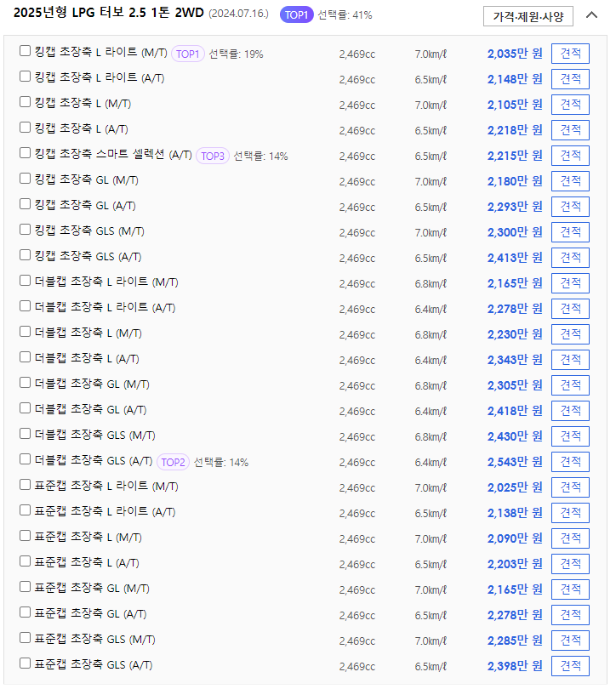This screenshot has width=616, height=689.
Task: Mark 킹캡 초장축 GLS (A/T) checkbox
Action: 25,255
